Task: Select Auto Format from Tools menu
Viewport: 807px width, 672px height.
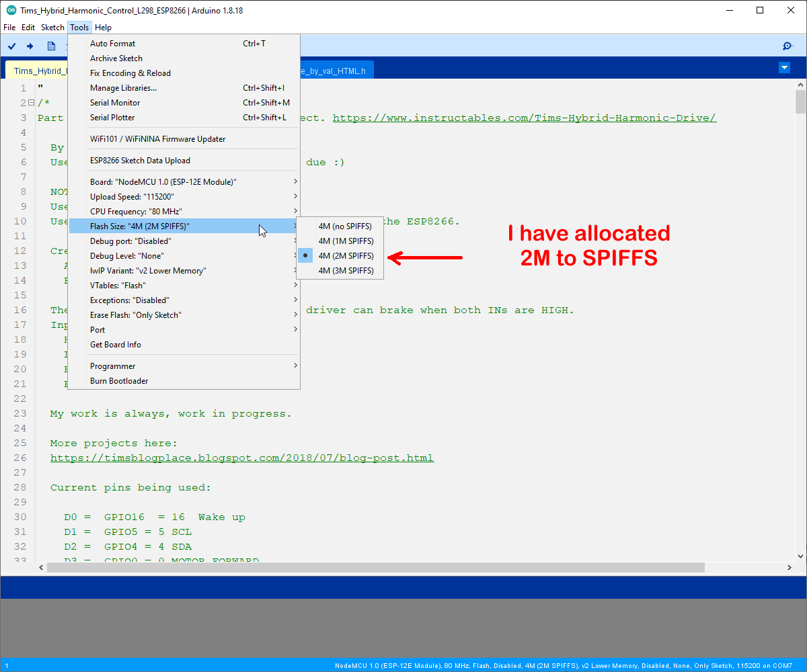Action: (x=184, y=44)
